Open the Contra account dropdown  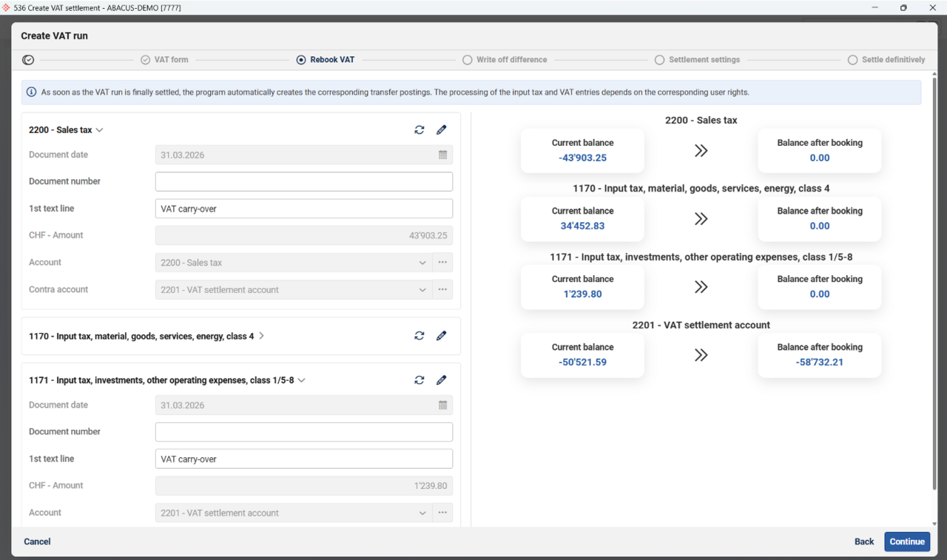click(x=422, y=290)
